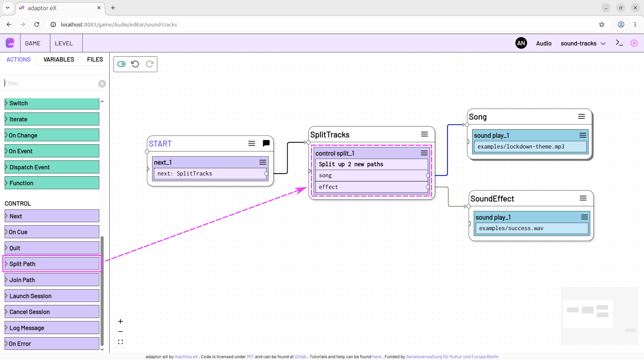Expand the Launch Session action
Viewport: 644px width, 360px height.
(52, 296)
